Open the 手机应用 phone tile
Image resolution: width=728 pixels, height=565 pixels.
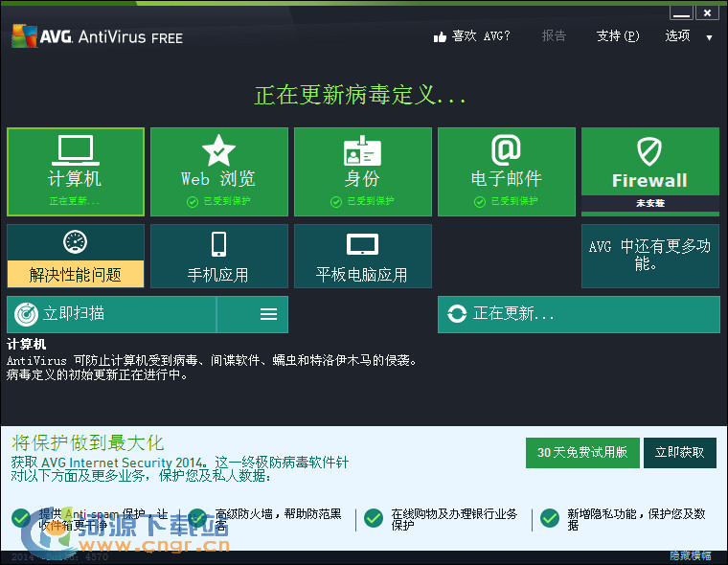[x=219, y=256]
